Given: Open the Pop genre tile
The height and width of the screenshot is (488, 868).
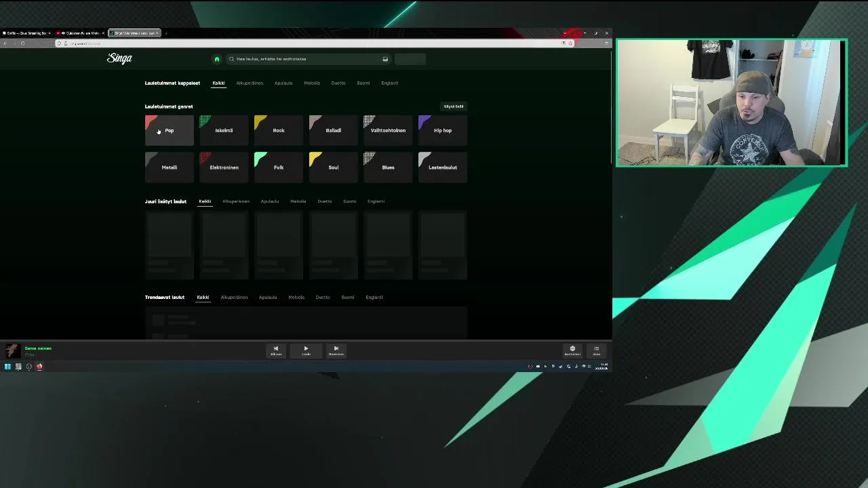Looking at the screenshot, I should pos(169,130).
